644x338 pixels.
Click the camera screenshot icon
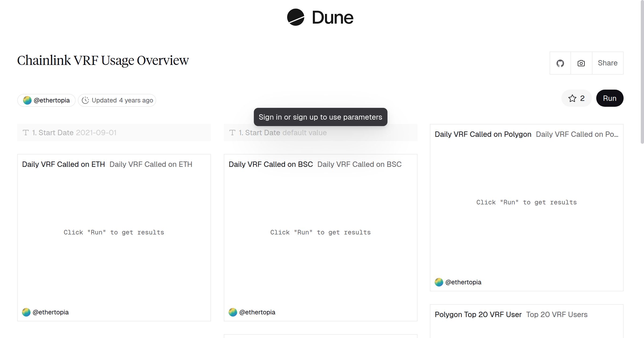[581, 63]
